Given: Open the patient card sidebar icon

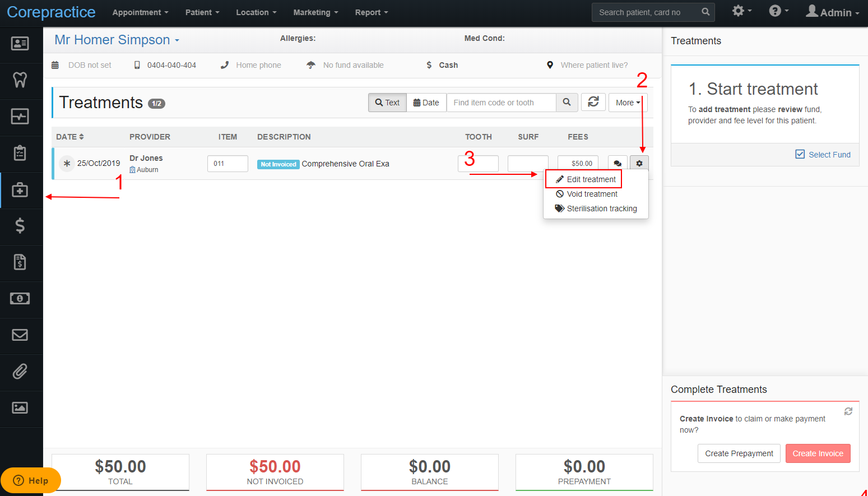Looking at the screenshot, I should click(x=20, y=44).
